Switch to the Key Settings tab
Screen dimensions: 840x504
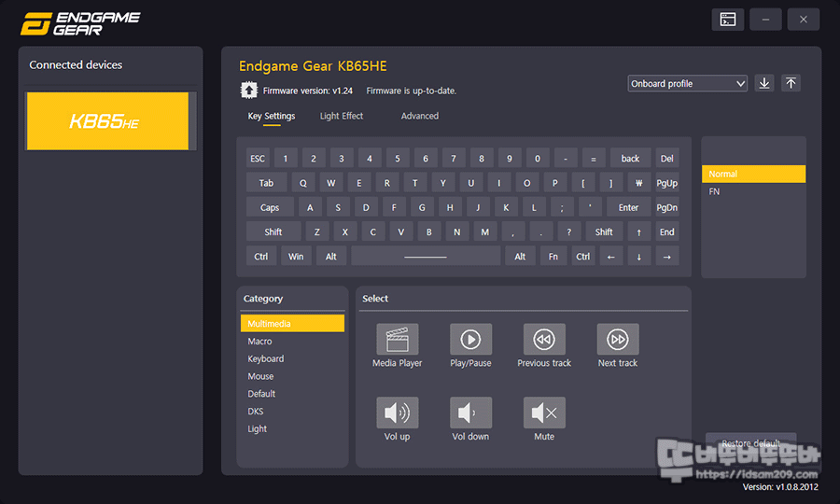point(271,117)
